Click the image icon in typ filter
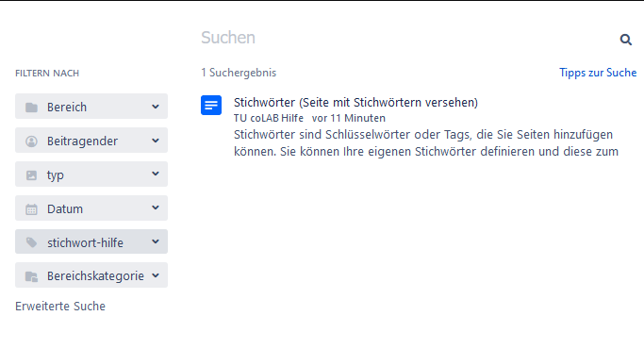Viewport: 644px width, 349px height. 32,175
